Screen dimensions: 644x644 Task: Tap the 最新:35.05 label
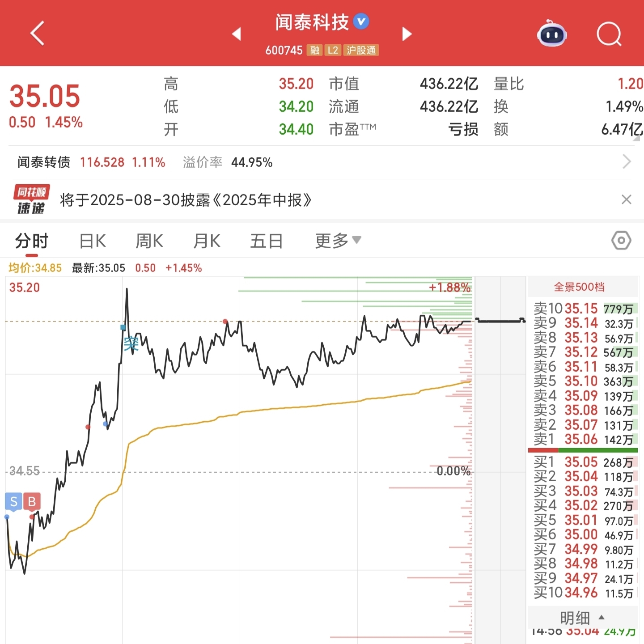[x=98, y=268]
